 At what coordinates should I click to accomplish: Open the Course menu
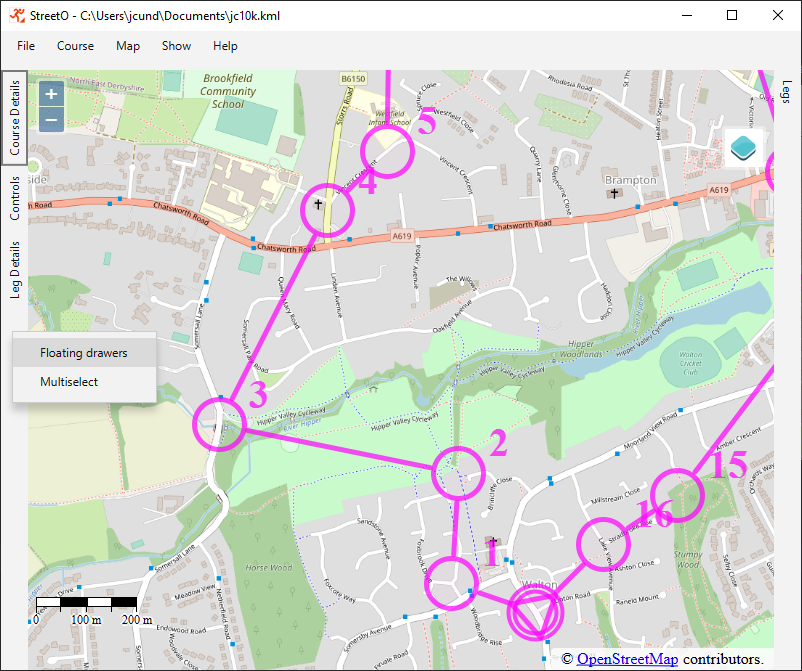75,46
